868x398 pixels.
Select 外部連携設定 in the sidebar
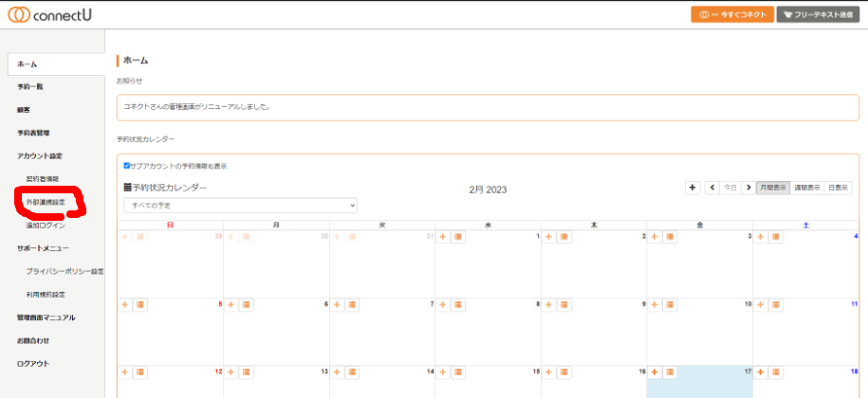click(46, 203)
